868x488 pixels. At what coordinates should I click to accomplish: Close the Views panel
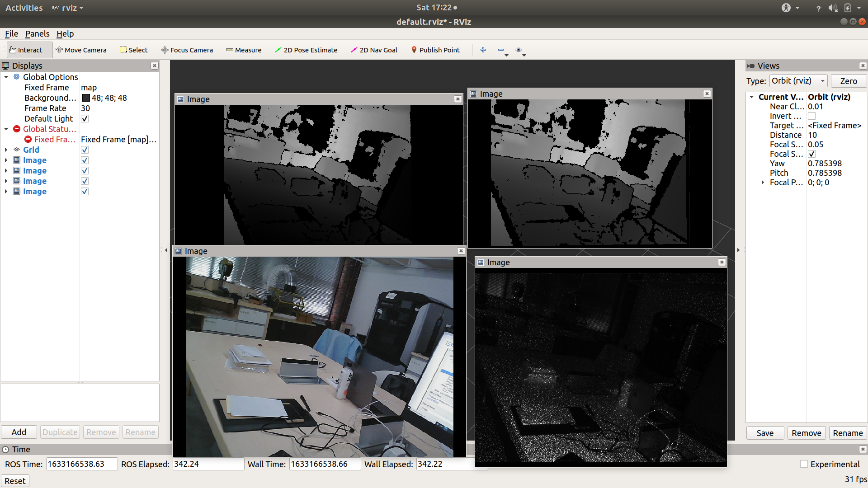tap(863, 66)
